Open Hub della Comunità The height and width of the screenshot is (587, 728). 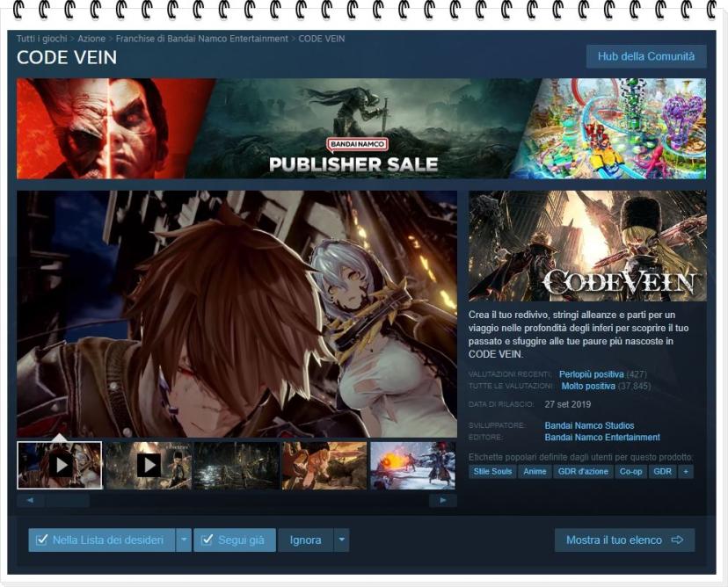(x=646, y=56)
